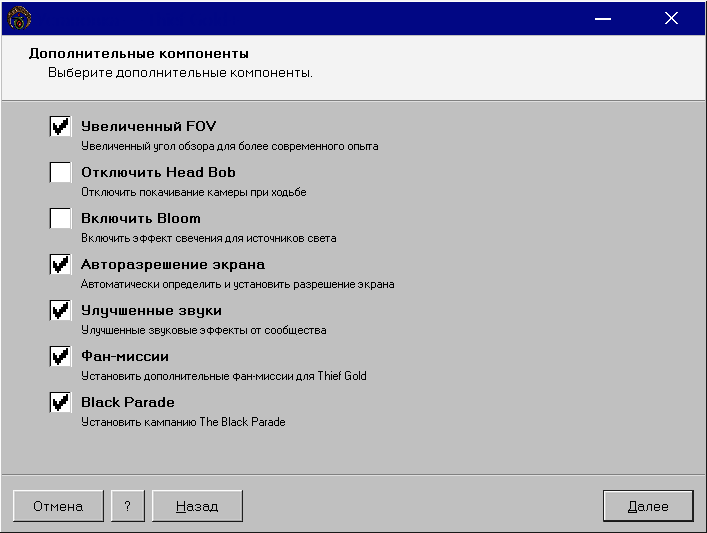Uncheck the Увеличенный FOV checkbox
Screen dimensions: 707x533
tap(60, 126)
